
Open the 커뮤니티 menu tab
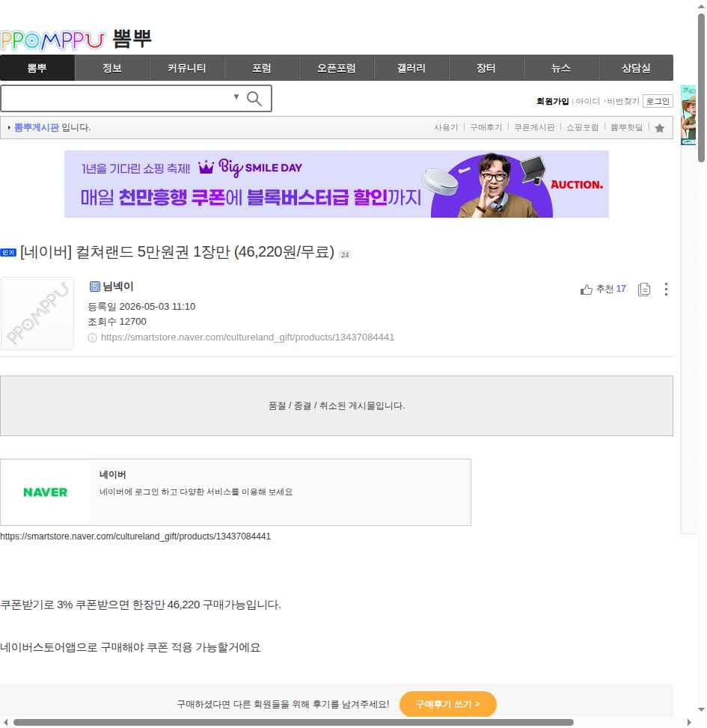click(186, 68)
